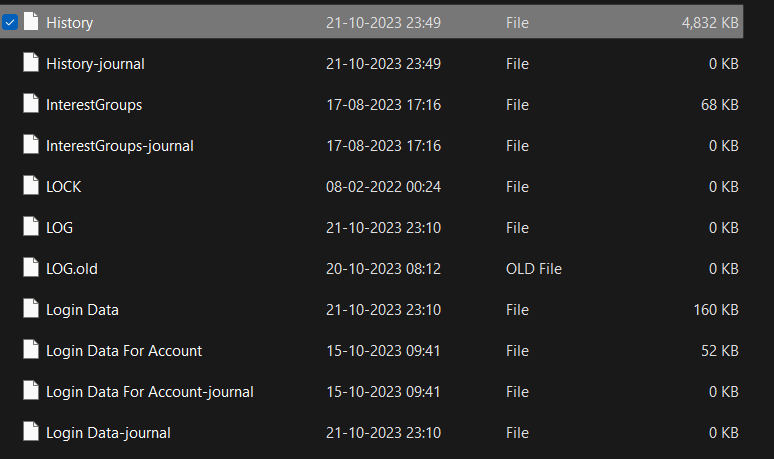The width and height of the screenshot is (774, 459).
Task: Click the 4,832 KB size of History
Action: (x=709, y=23)
